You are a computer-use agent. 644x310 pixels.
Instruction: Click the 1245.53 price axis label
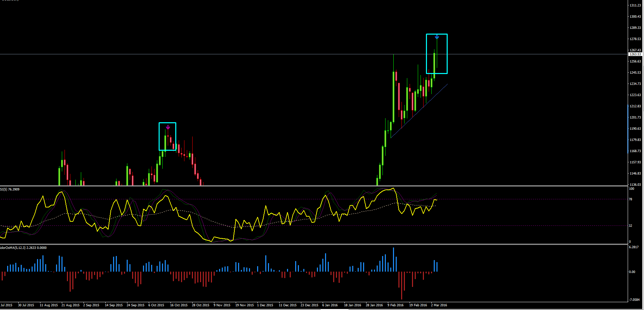click(635, 73)
